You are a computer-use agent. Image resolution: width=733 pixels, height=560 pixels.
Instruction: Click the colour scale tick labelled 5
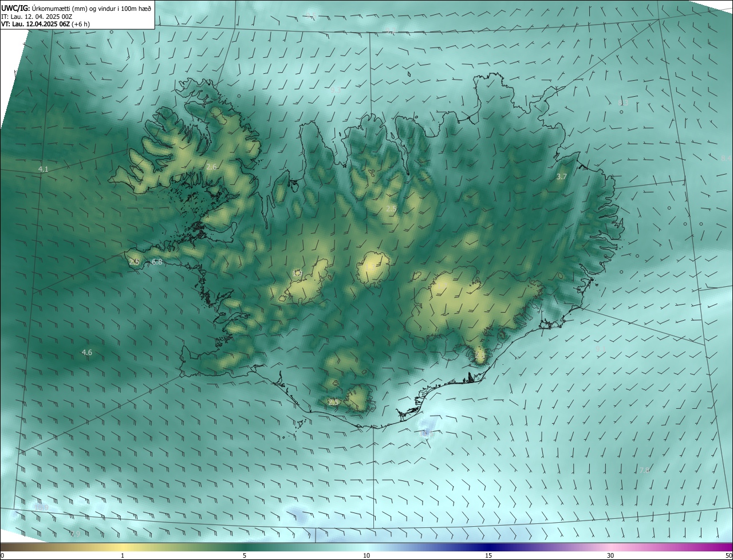(245, 555)
